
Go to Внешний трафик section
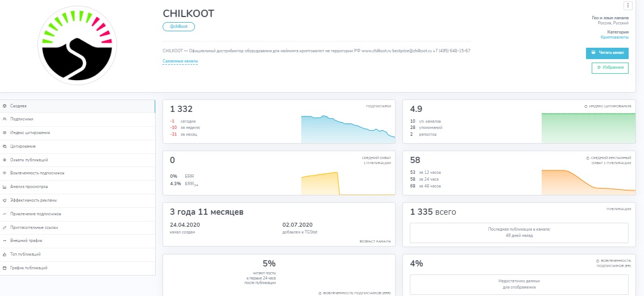point(77,240)
